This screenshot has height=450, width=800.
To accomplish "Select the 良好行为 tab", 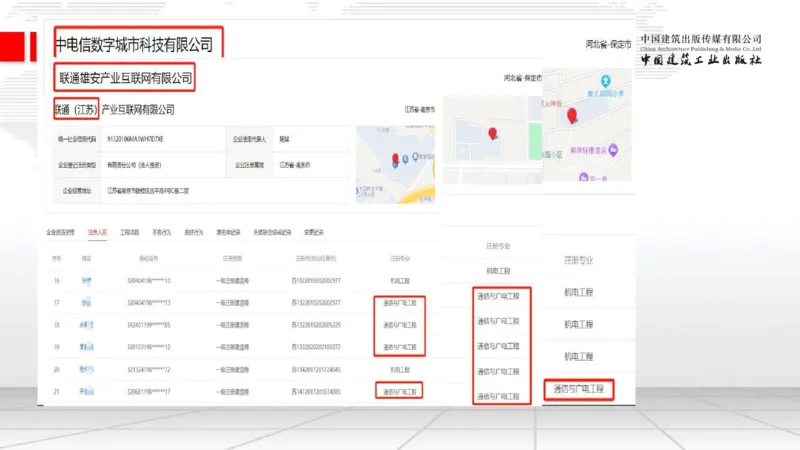I will coord(194,232).
